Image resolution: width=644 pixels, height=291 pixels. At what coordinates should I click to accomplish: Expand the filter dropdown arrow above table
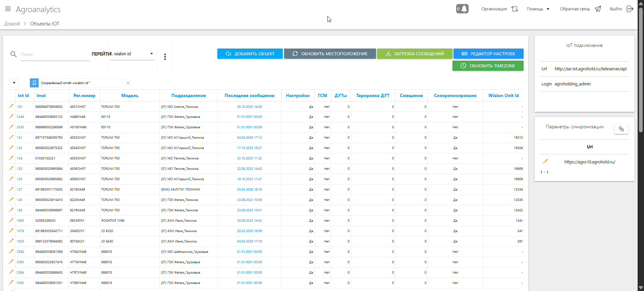point(14,83)
